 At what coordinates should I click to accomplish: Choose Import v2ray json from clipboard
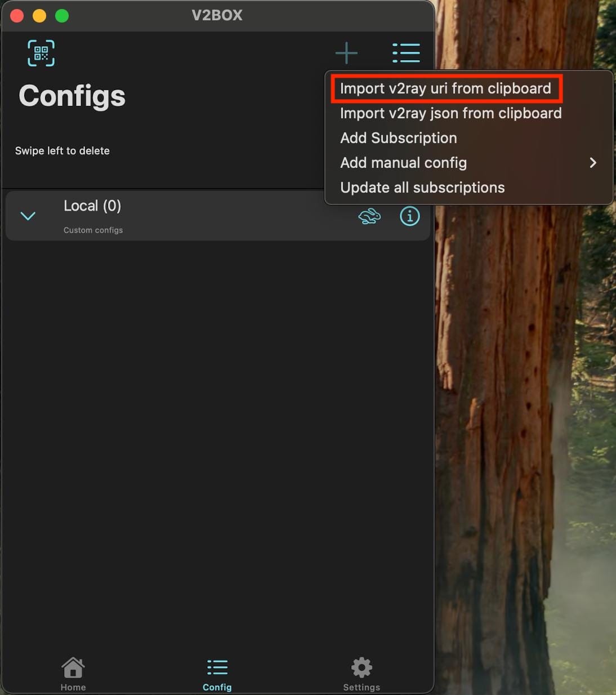(450, 113)
